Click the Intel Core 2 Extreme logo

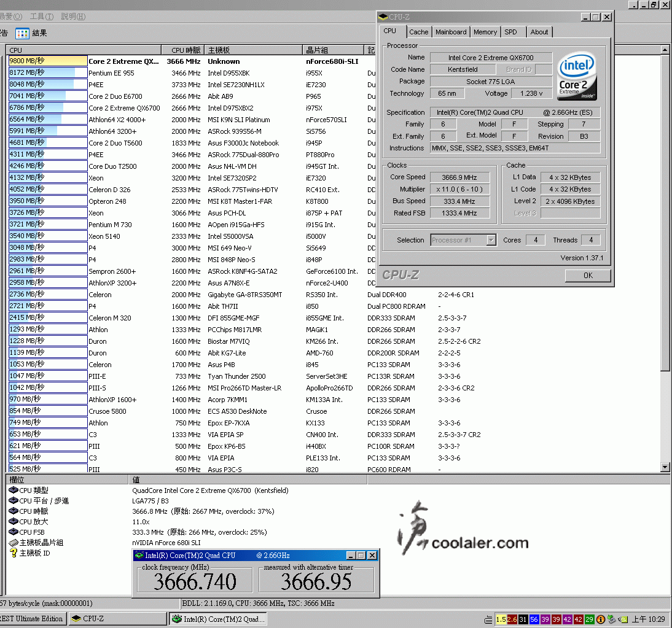click(x=577, y=76)
